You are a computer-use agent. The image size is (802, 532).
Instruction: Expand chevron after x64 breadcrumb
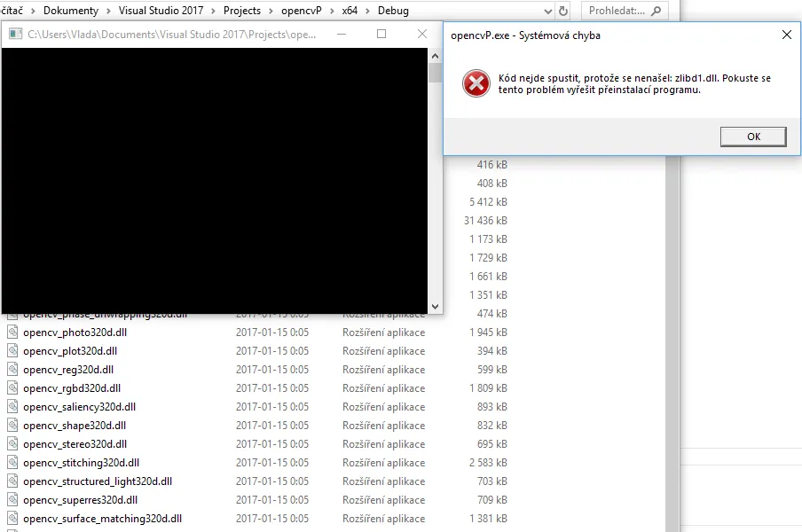pyautogui.click(x=367, y=11)
